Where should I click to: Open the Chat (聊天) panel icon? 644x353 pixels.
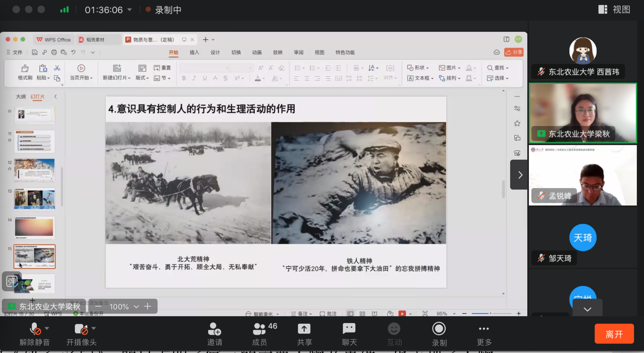tap(349, 329)
